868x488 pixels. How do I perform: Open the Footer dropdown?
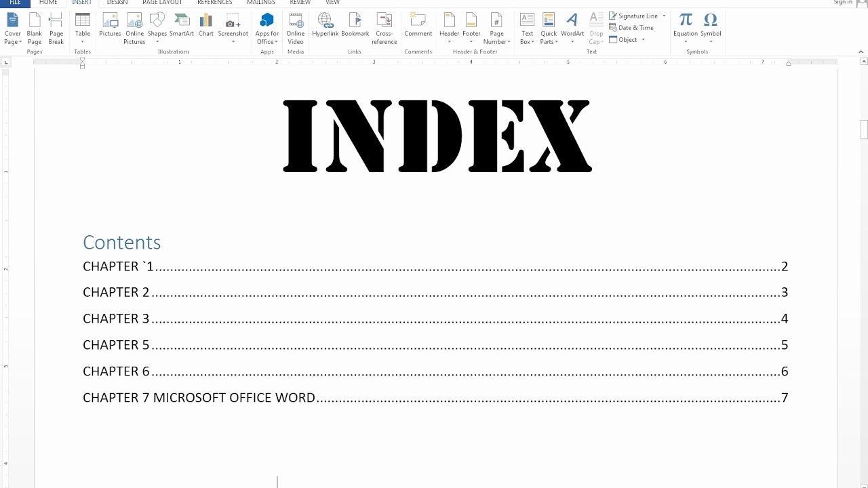tap(471, 28)
